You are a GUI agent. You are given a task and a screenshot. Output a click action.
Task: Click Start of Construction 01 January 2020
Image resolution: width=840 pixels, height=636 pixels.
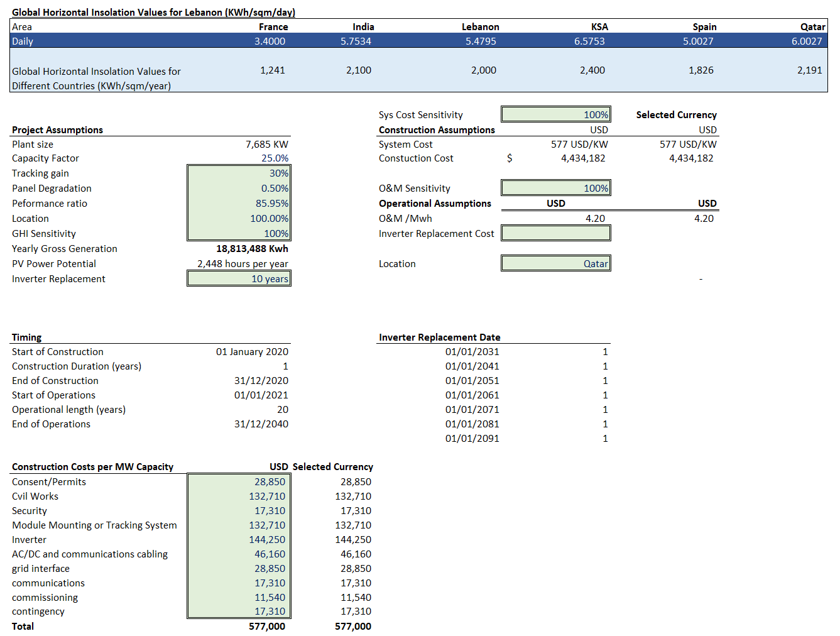click(252, 351)
